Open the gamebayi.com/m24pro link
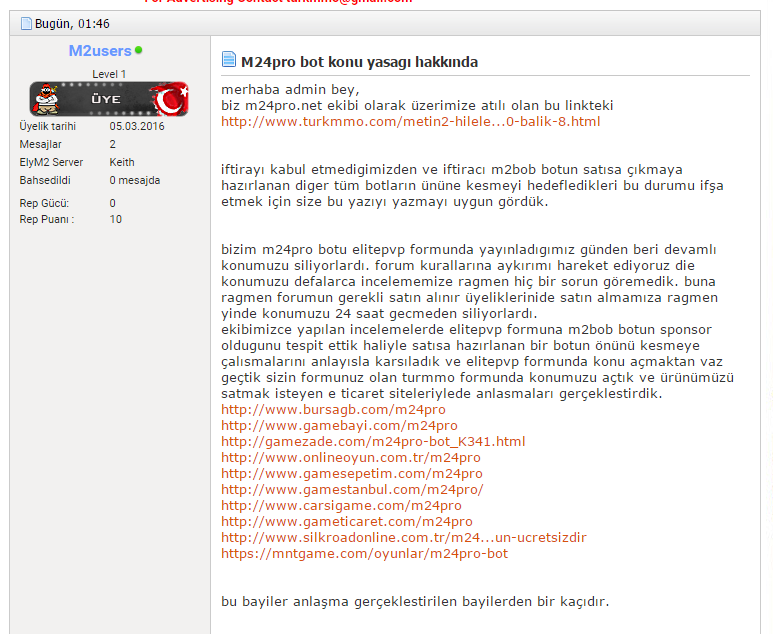Viewport: 773px width, 634px height. click(339, 425)
